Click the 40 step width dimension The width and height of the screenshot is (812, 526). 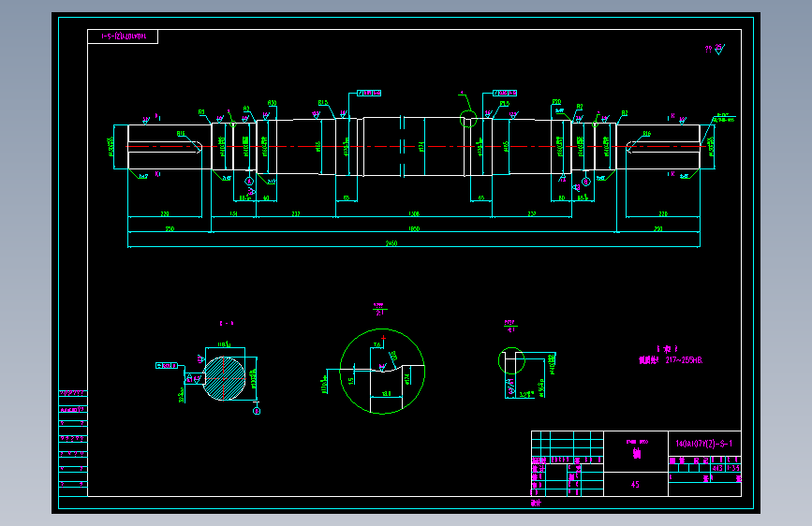[266, 197]
